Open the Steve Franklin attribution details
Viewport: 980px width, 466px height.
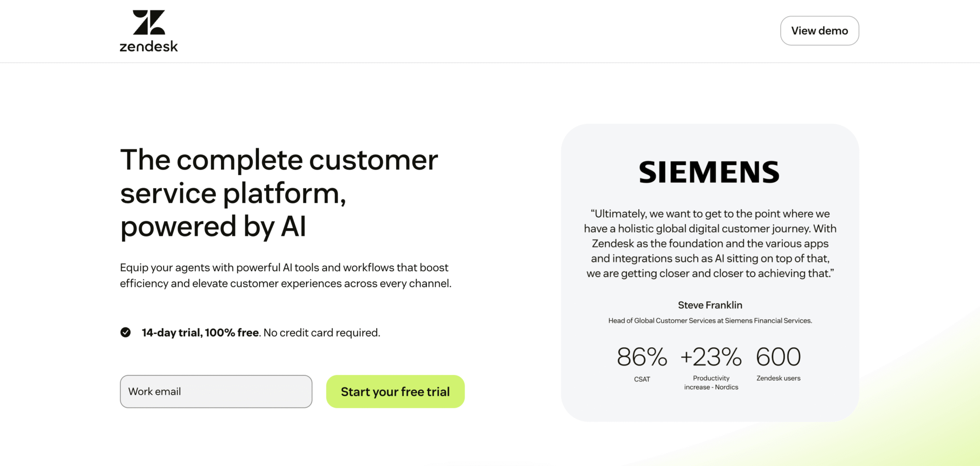coord(710,305)
